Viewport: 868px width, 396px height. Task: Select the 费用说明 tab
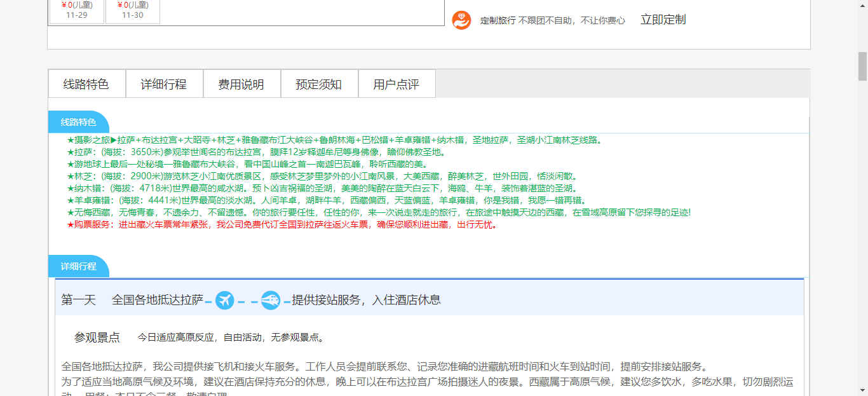(x=241, y=85)
